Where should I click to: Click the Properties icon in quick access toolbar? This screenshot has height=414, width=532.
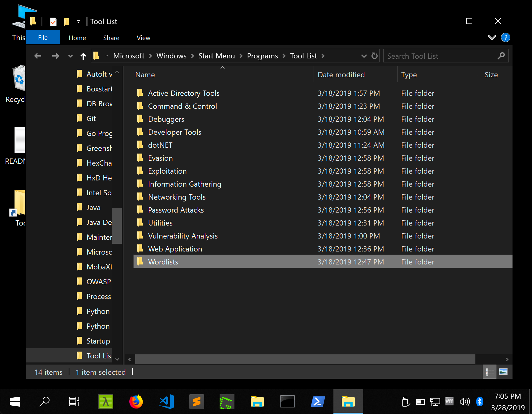click(53, 22)
